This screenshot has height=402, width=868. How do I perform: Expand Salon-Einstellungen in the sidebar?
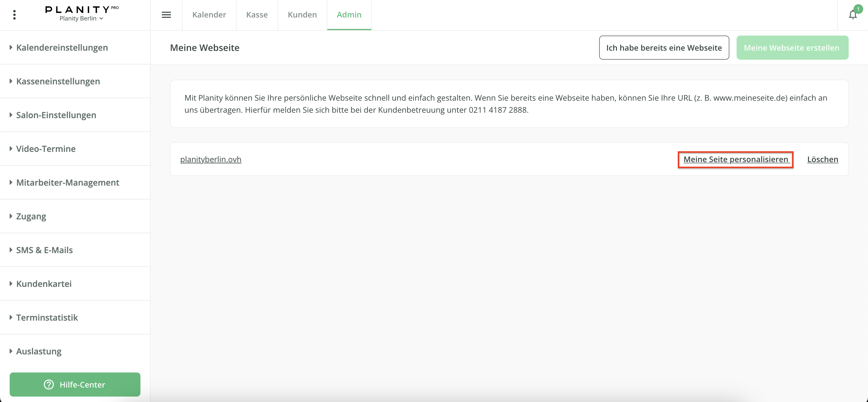pos(56,115)
